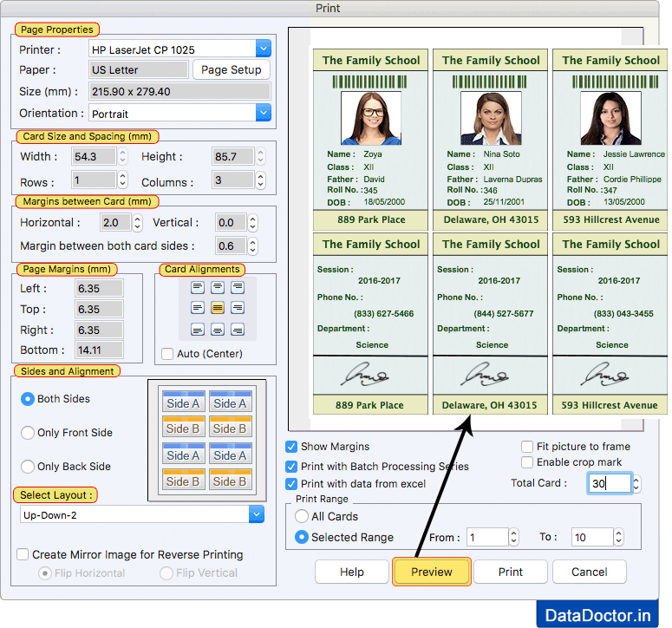Viewport: 672px width, 628px height.
Task: Enable crop mark checkbox
Action: pyautogui.click(x=527, y=462)
